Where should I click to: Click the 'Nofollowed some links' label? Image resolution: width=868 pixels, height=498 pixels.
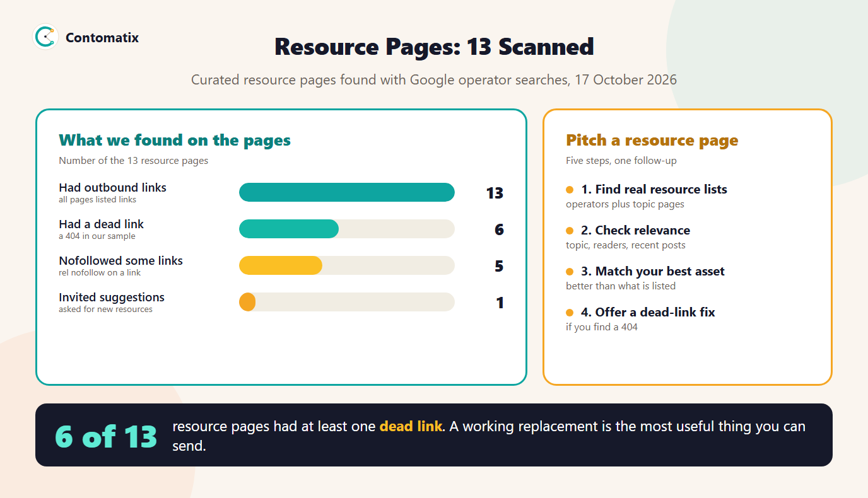[121, 261]
